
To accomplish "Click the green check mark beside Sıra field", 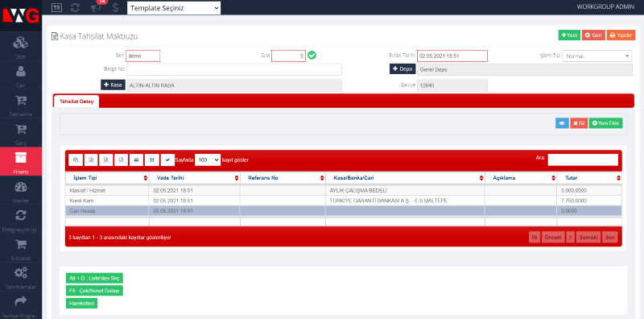I will [x=312, y=55].
